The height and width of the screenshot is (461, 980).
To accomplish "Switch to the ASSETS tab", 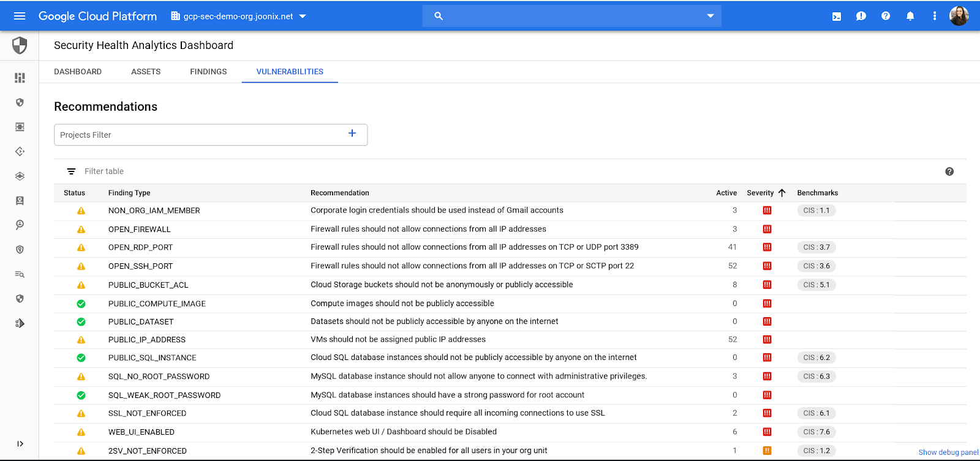I will point(146,72).
